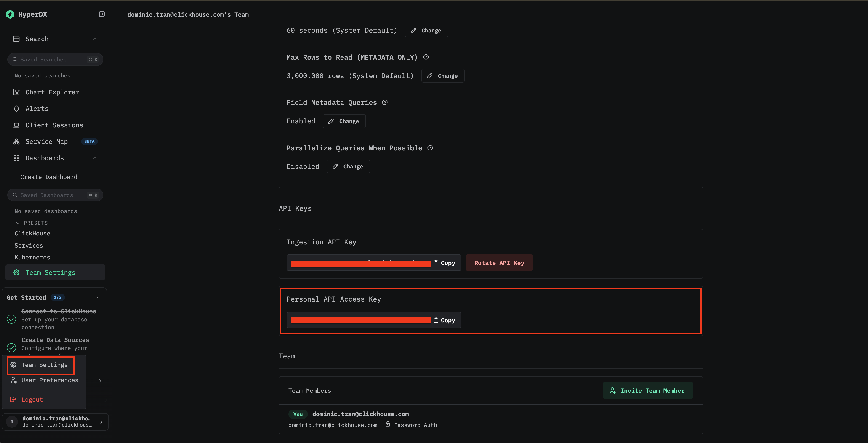Collapse the sidebar using the panel icon
The height and width of the screenshot is (443, 868).
[x=101, y=14]
